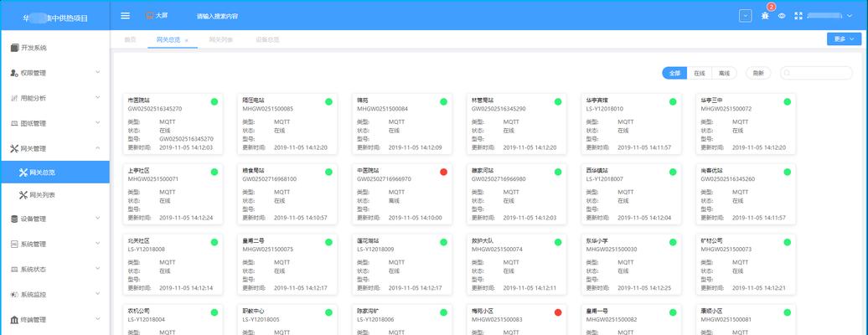The height and width of the screenshot is (335, 868).
Task: Click the red status dot on 中医院站 card
Action: click(443, 172)
